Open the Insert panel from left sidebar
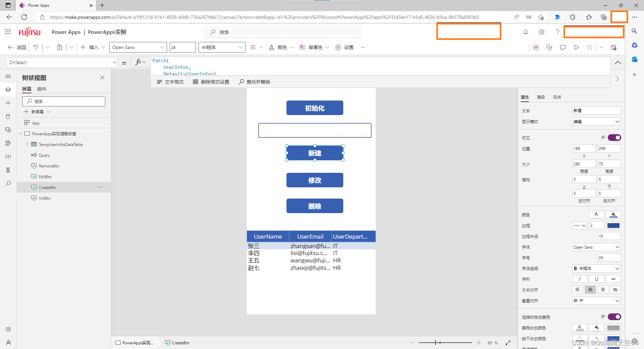Image resolution: width=644 pixels, height=349 pixels. [x=8, y=103]
